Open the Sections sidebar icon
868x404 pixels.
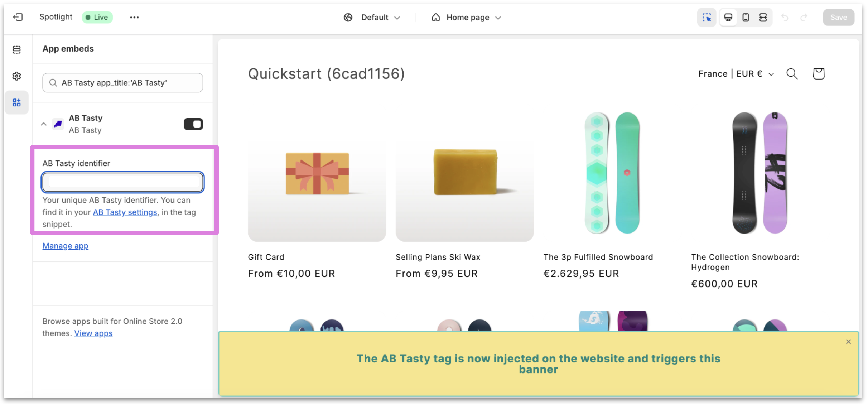pos(16,49)
